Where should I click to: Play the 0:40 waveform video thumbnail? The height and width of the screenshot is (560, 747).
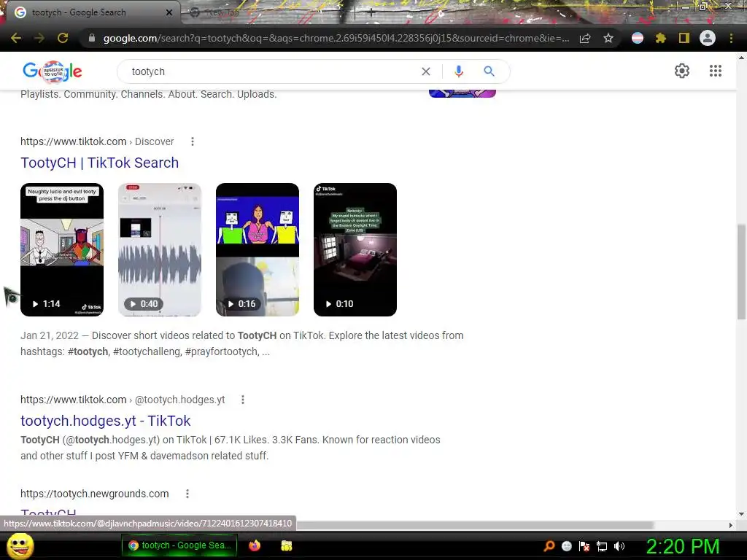(160, 249)
